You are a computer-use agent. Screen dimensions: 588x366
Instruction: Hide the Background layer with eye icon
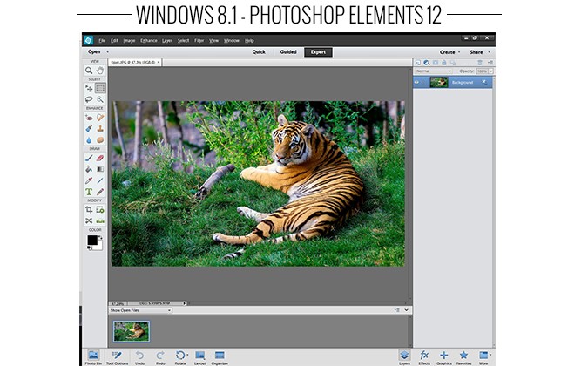(x=418, y=82)
